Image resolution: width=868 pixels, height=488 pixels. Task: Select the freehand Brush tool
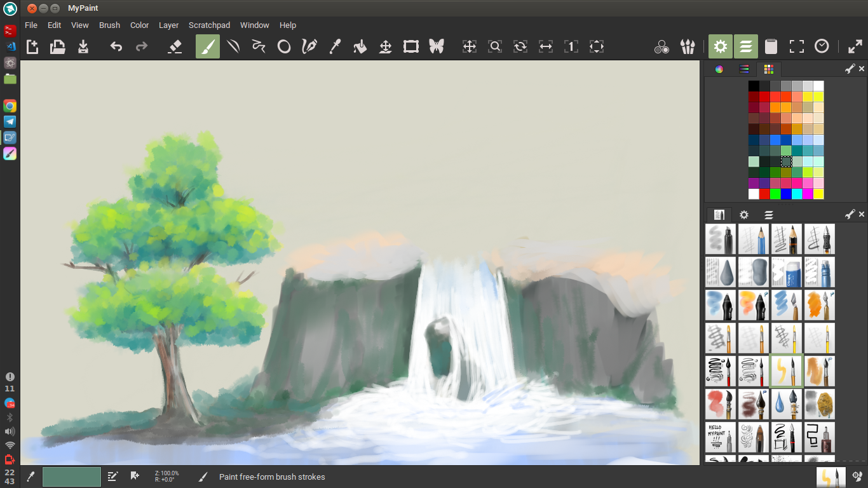pyautogui.click(x=208, y=46)
